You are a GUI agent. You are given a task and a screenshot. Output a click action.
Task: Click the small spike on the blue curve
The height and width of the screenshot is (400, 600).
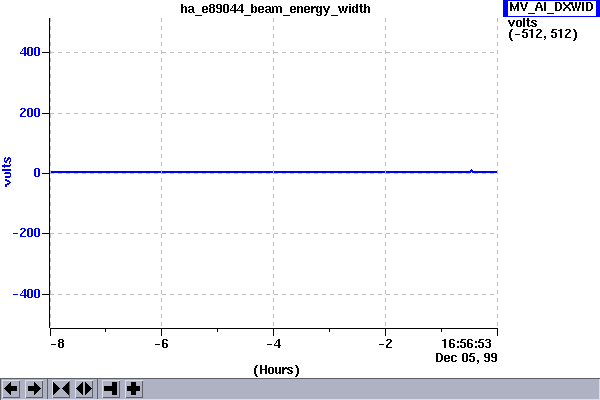[471, 170]
